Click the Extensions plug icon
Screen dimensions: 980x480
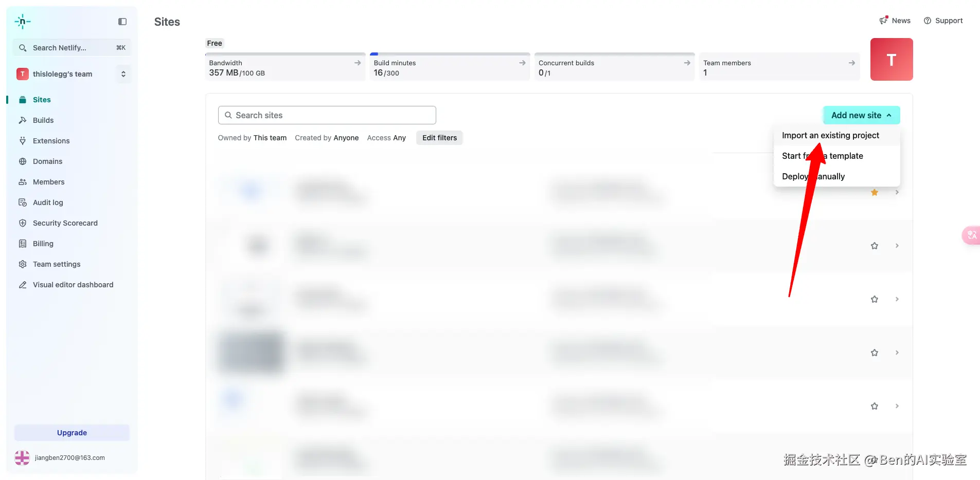[23, 141]
